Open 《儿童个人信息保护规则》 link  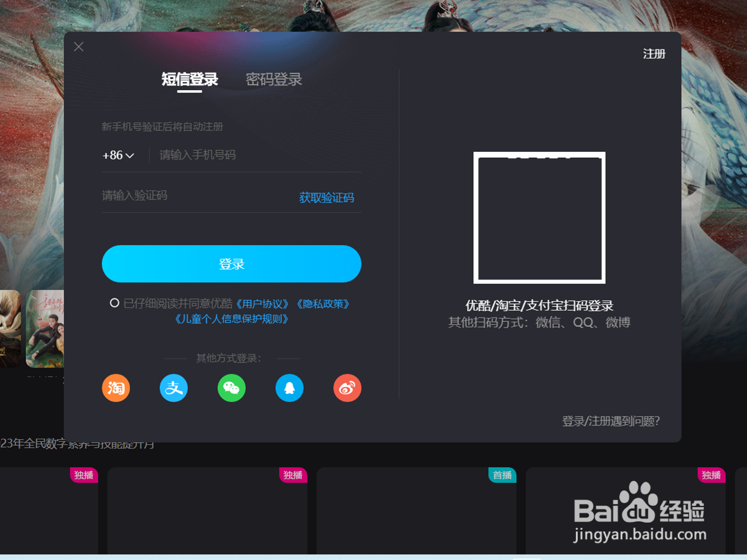click(232, 319)
